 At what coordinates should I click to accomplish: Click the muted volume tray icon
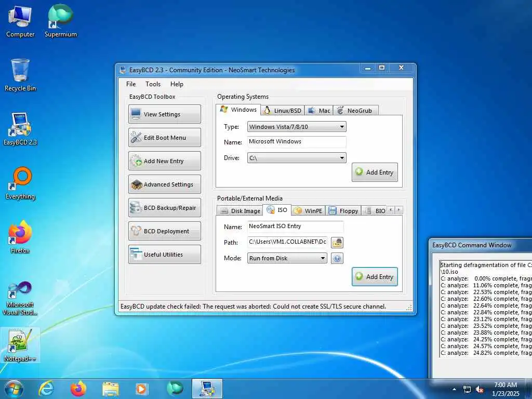pyautogui.click(x=480, y=389)
